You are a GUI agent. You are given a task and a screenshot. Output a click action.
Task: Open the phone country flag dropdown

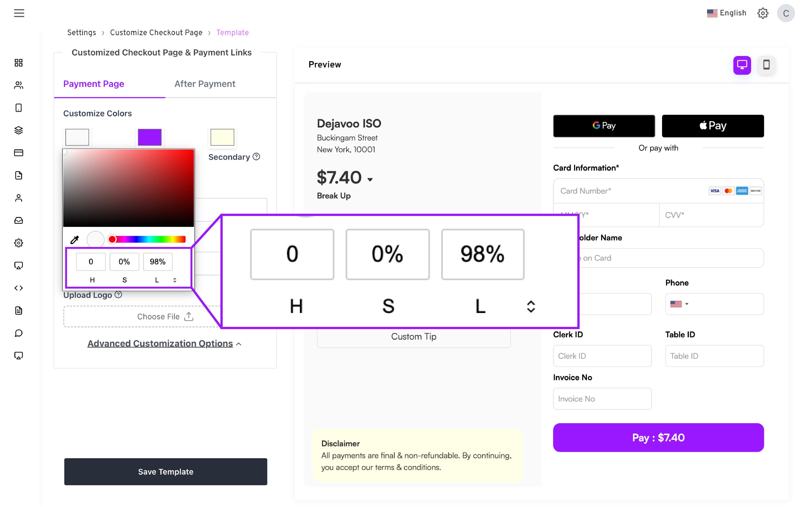pos(679,304)
